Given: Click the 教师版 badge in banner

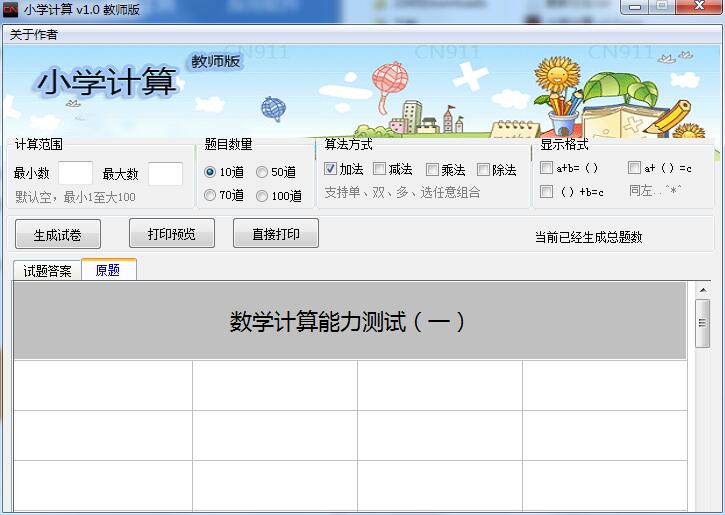Looking at the screenshot, I should pos(216,61).
